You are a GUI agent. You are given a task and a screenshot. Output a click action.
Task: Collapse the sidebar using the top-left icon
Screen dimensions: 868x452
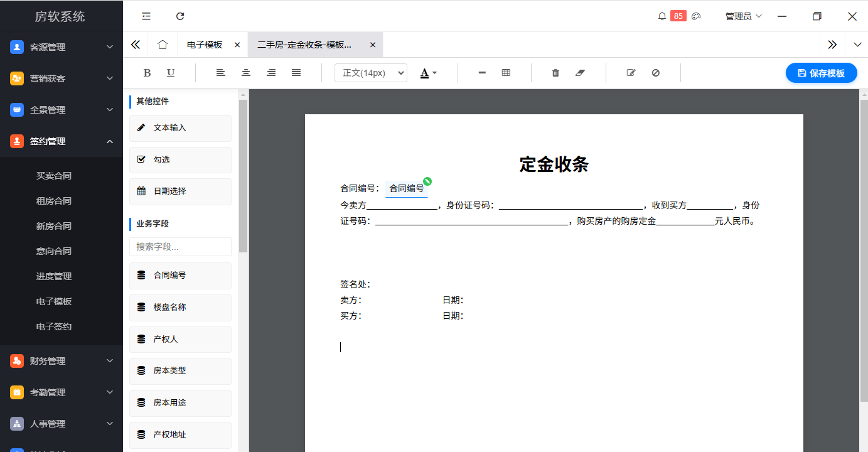pos(146,16)
